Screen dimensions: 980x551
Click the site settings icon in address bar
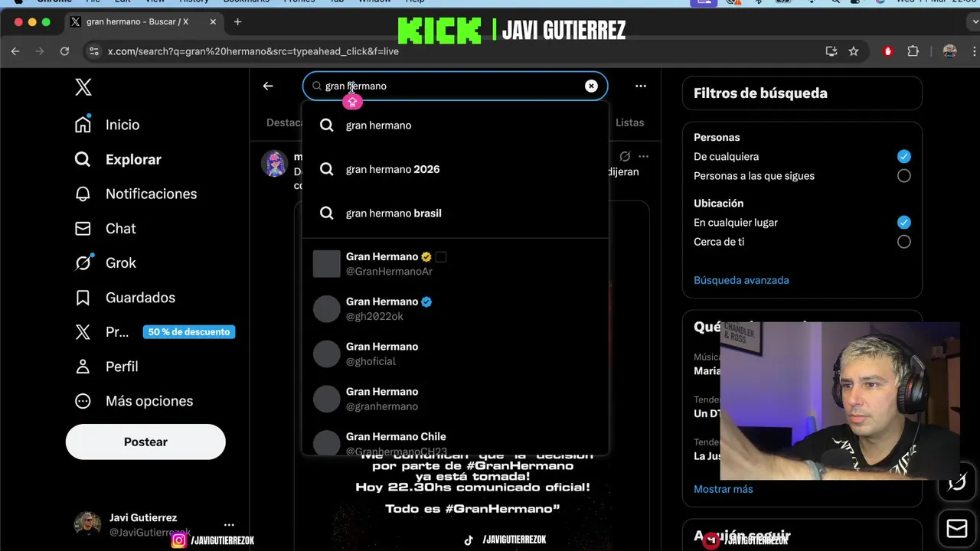(94, 51)
